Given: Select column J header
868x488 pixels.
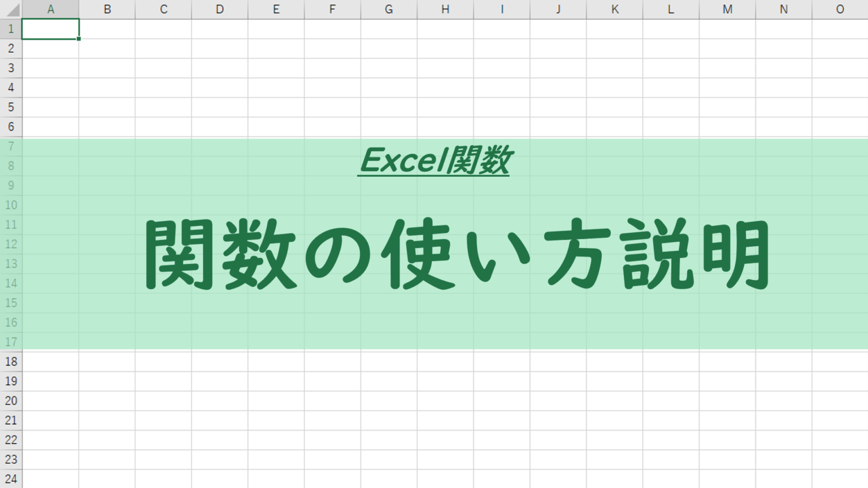Looking at the screenshot, I should tap(558, 10).
